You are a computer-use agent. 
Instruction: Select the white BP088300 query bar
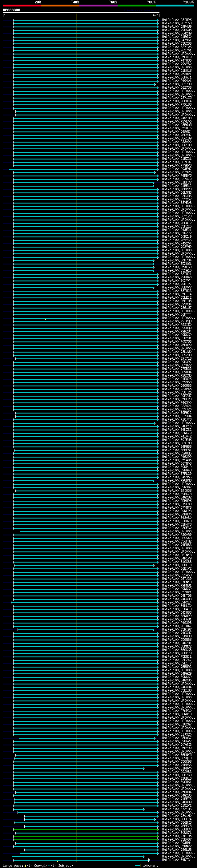tap(81, 12)
